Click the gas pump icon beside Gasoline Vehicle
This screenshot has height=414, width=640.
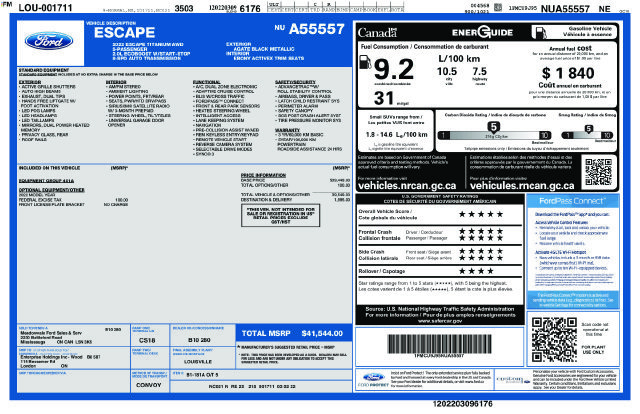coord(540,32)
